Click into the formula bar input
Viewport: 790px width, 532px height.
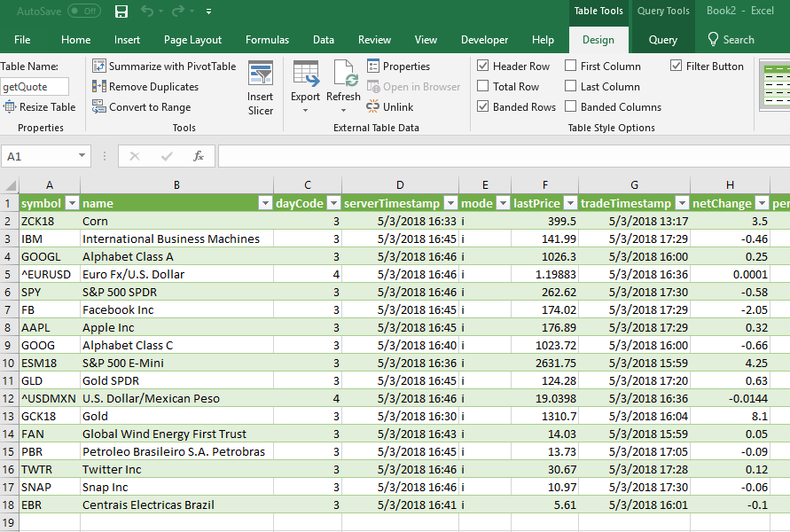point(504,156)
